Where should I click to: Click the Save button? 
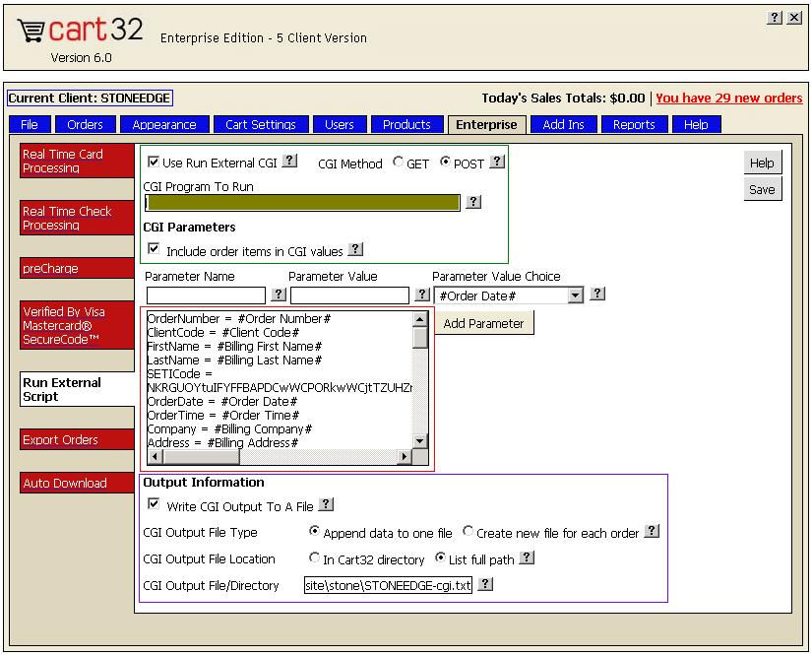tap(763, 189)
